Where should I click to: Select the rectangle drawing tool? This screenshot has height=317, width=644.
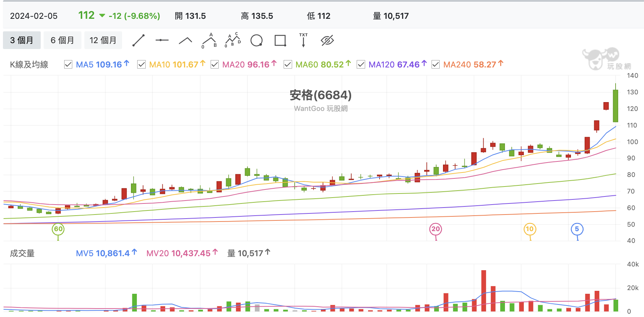click(280, 41)
